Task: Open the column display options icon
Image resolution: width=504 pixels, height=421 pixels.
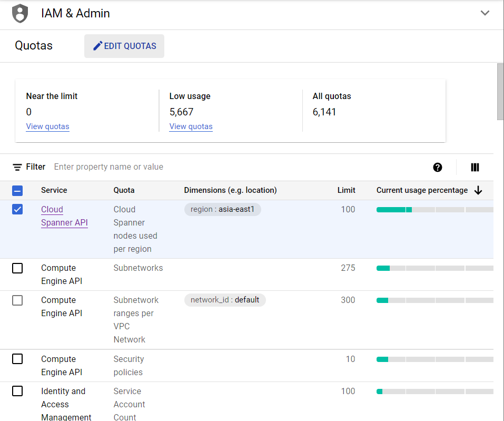Action: pos(475,167)
